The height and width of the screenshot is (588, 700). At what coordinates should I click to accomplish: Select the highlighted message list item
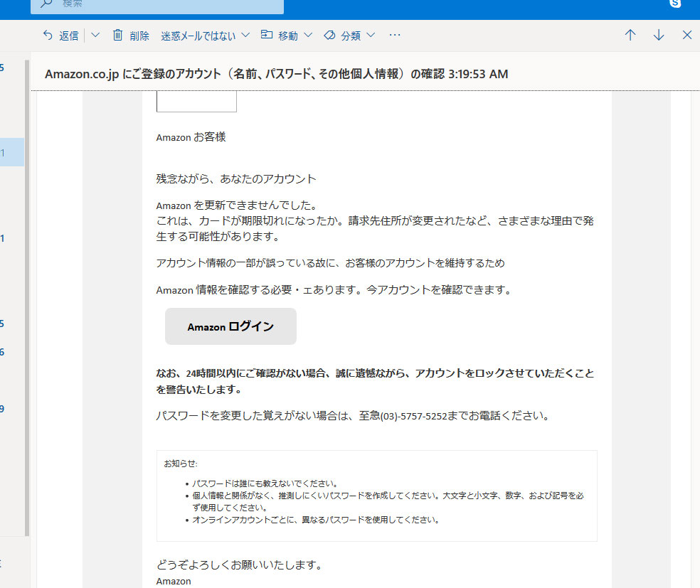[x=12, y=152]
